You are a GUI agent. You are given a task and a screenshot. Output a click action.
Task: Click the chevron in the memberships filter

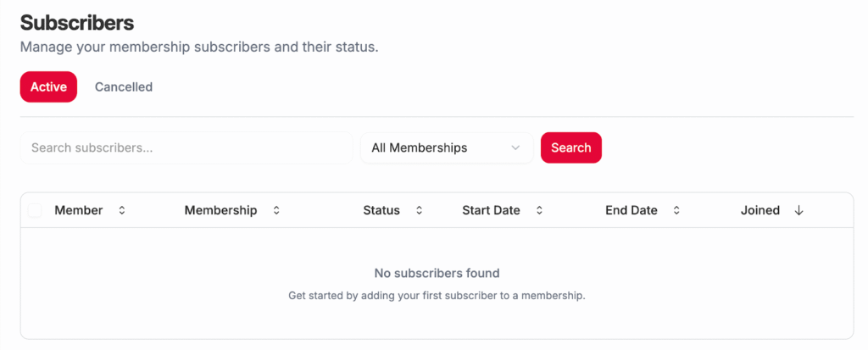pos(515,147)
